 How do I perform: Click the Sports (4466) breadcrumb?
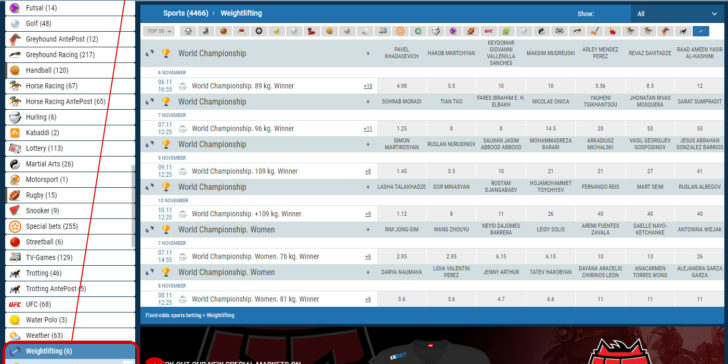186,13
